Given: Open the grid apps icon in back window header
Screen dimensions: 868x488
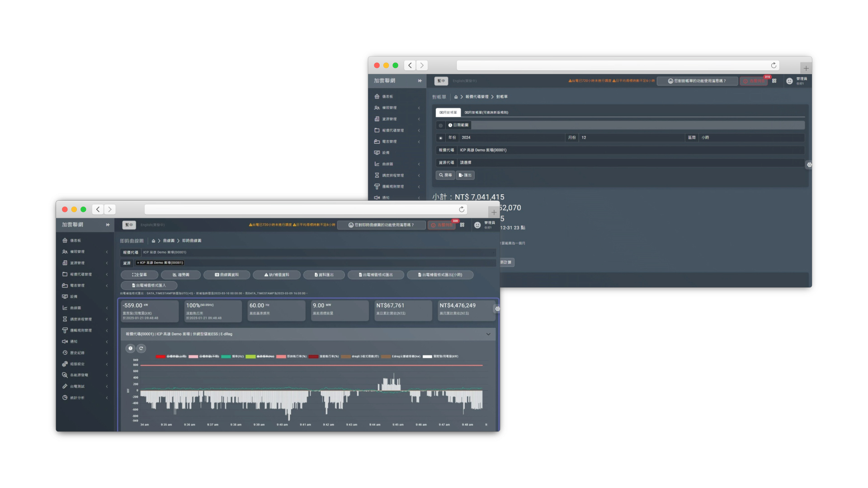Looking at the screenshot, I should 774,81.
